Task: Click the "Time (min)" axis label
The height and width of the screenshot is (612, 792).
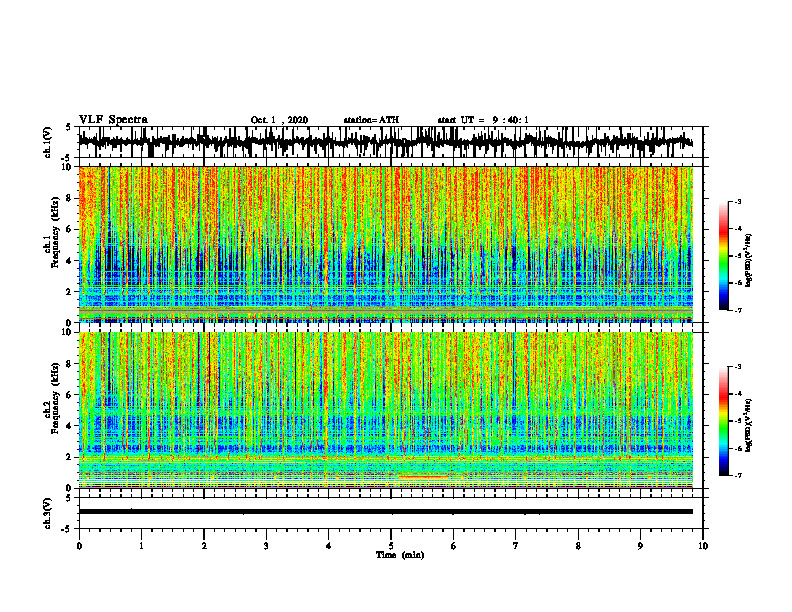Action: tap(400, 555)
